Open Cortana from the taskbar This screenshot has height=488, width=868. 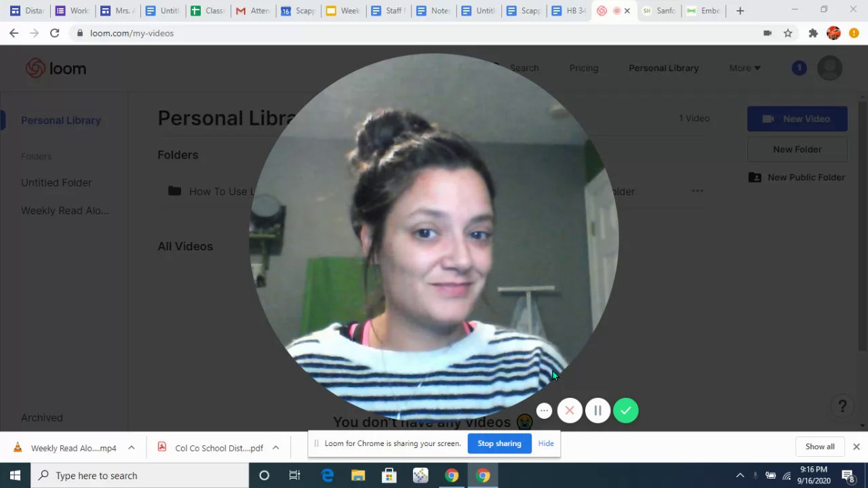pos(264,475)
